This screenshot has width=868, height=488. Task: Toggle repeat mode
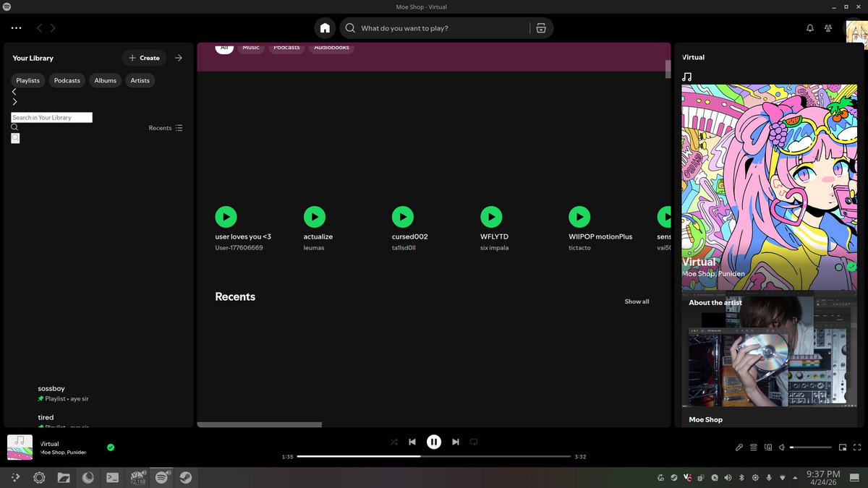[474, 442]
